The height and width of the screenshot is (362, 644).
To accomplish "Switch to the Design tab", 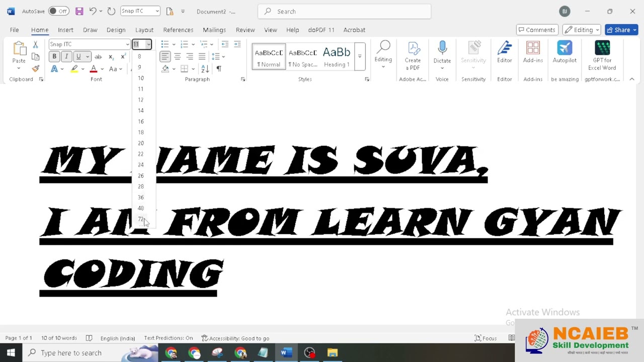I will coord(116,30).
